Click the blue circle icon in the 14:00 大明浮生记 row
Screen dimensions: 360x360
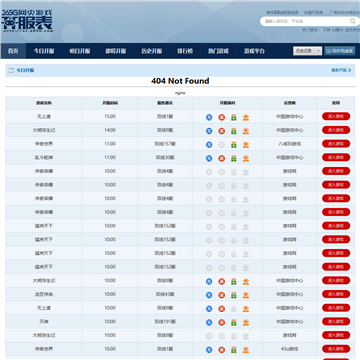209,131
